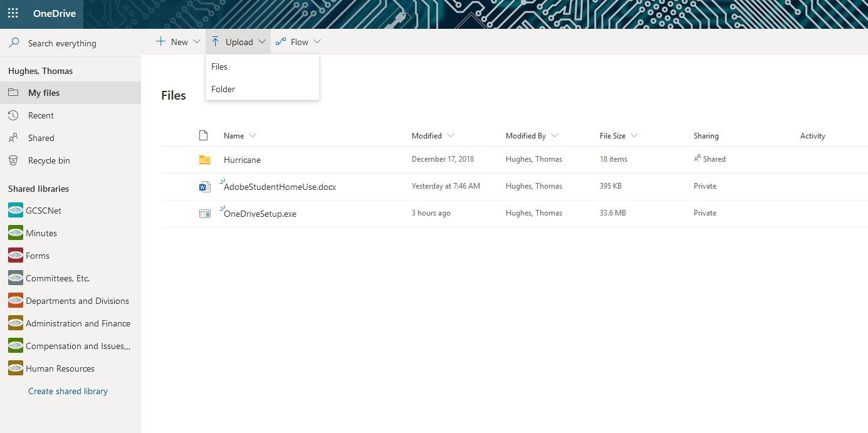Screen dimensions: 868x433
Task: Click the plus icon beside New
Action: click(160, 41)
